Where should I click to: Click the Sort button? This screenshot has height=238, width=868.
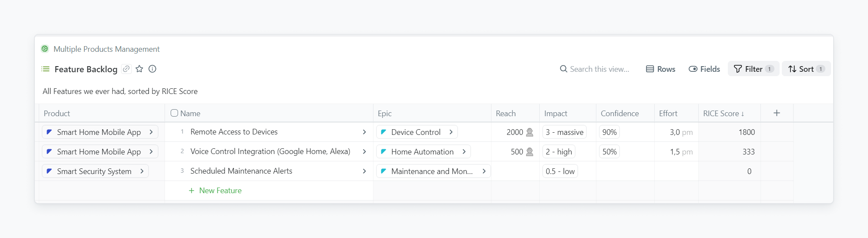point(806,69)
